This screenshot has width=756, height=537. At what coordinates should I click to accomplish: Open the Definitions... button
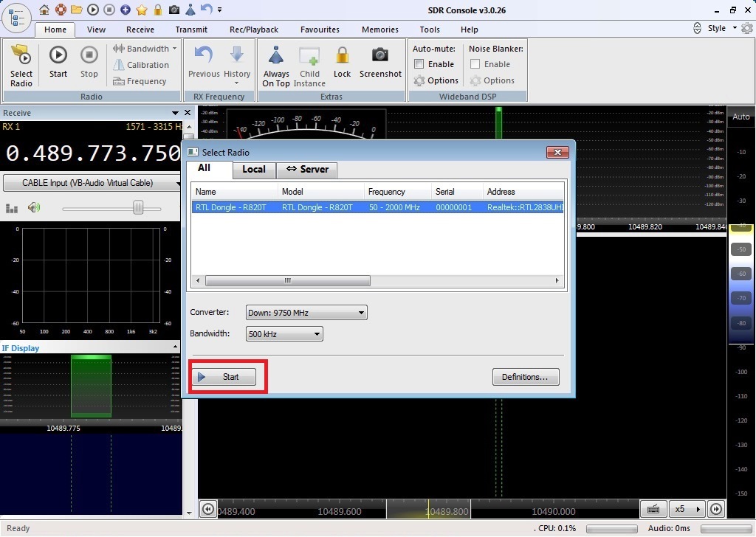point(525,377)
